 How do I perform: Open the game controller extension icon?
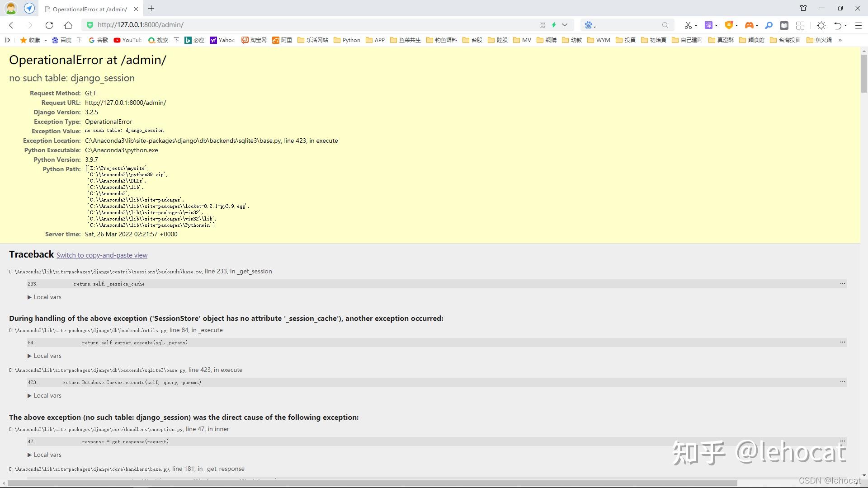[749, 25]
